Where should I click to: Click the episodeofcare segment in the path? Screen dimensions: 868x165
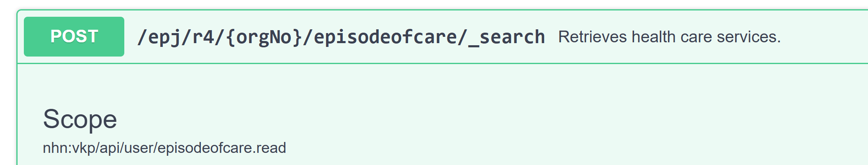coord(385,37)
